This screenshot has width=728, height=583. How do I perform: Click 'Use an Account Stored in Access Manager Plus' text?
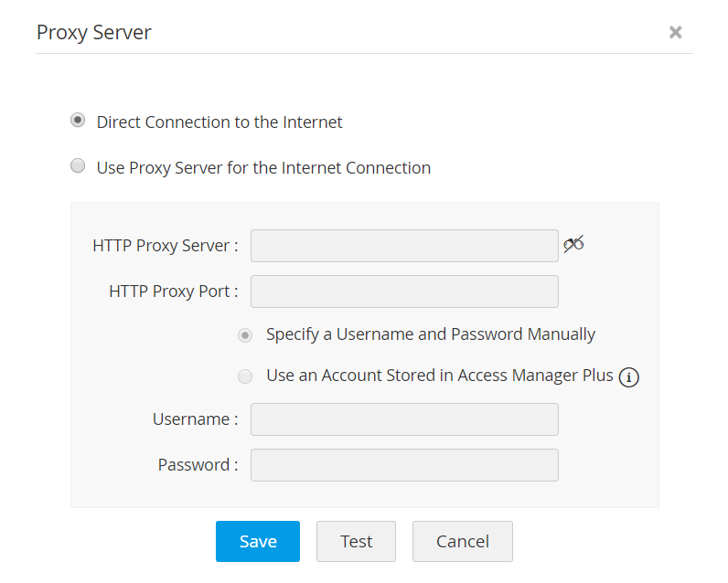(x=440, y=375)
